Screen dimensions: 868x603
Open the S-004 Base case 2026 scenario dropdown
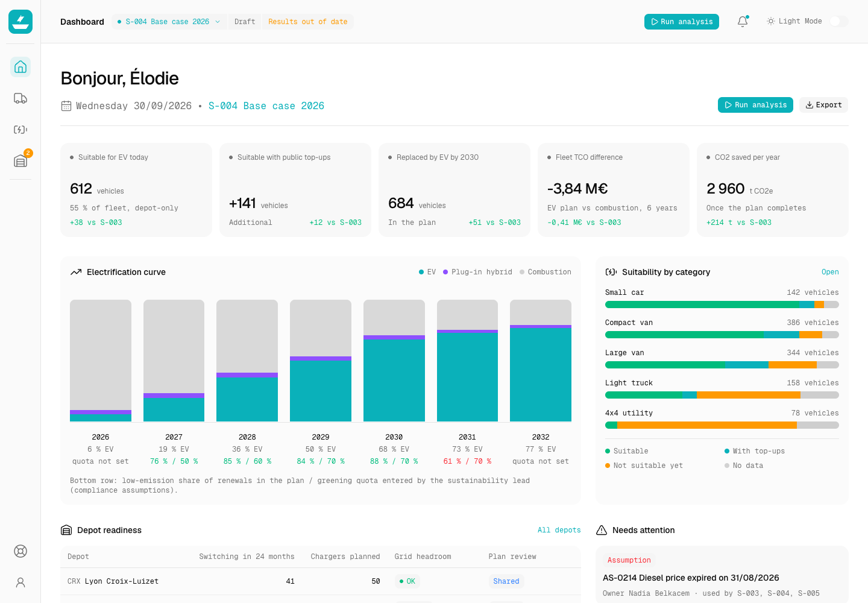169,22
